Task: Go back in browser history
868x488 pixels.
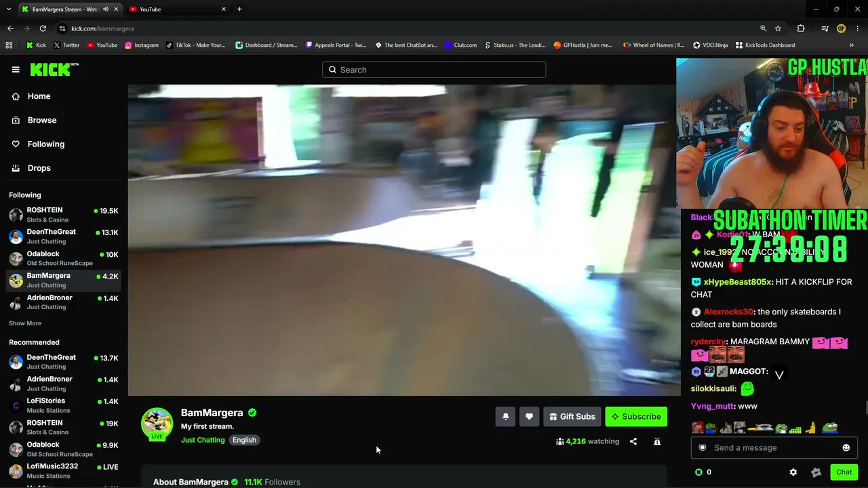Action: (10, 28)
